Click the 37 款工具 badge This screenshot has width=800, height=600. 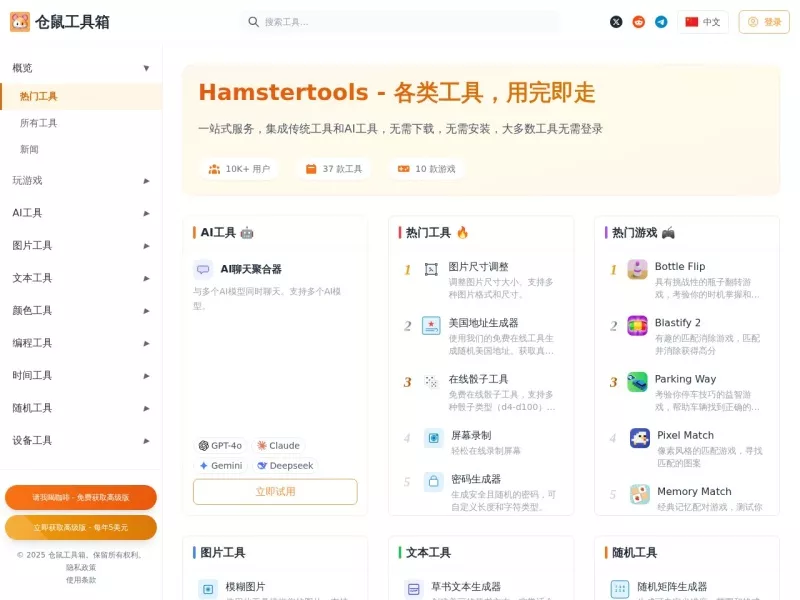click(334, 169)
